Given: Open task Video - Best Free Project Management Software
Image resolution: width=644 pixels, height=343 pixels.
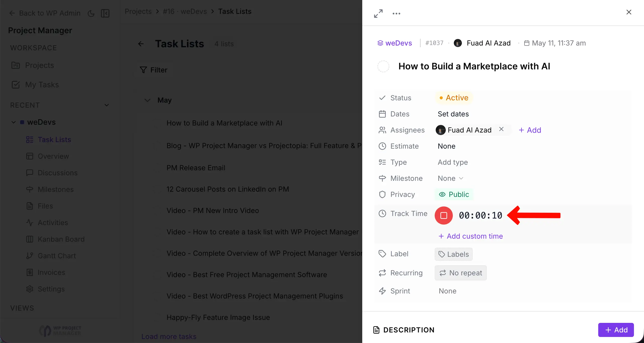Looking at the screenshot, I should [247, 275].
